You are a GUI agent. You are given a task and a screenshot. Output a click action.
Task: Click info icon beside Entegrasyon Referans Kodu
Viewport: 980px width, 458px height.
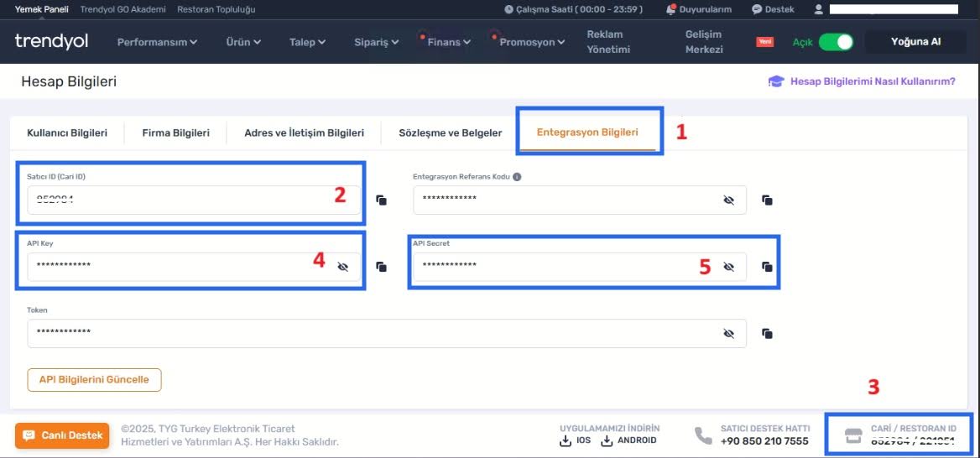tap(517, 177)
